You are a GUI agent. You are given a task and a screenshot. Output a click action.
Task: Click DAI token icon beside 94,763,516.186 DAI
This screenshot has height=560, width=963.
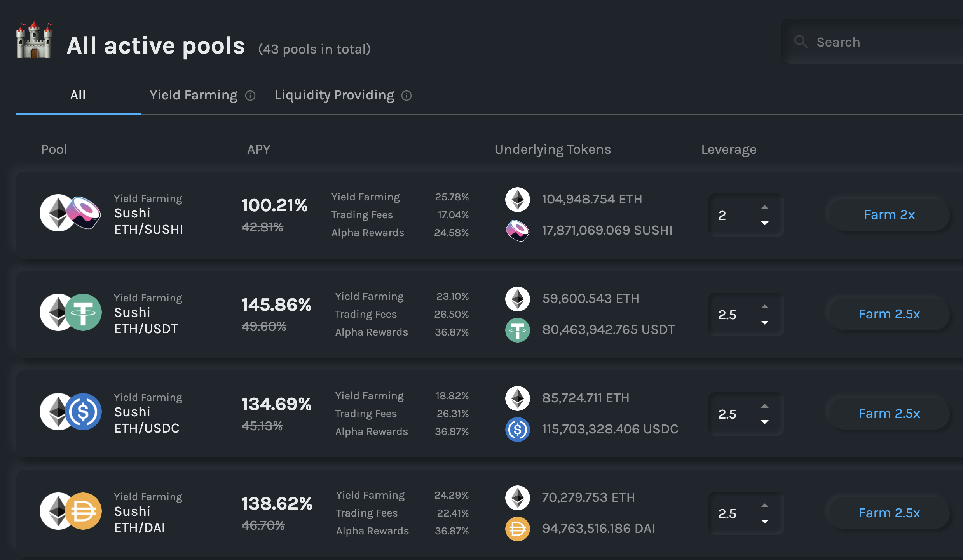(518, 529)
